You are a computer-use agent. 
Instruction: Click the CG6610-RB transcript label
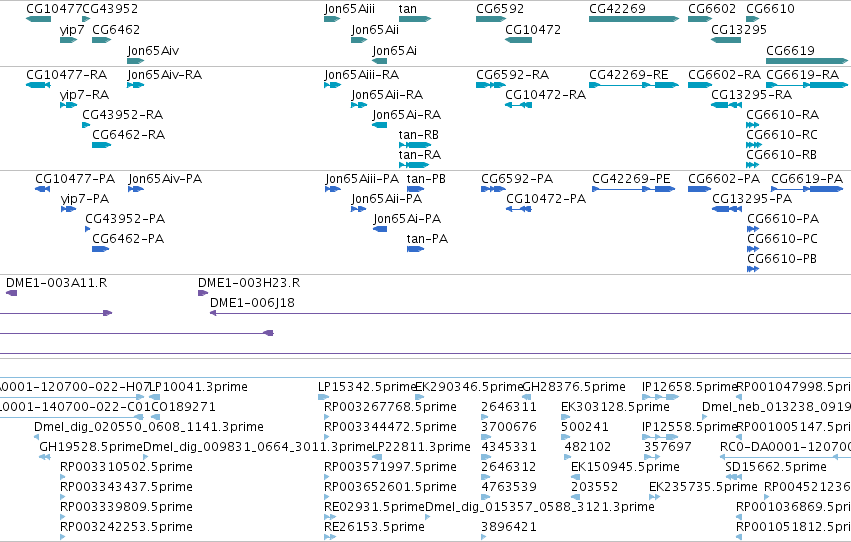click(x=782, y=155)
